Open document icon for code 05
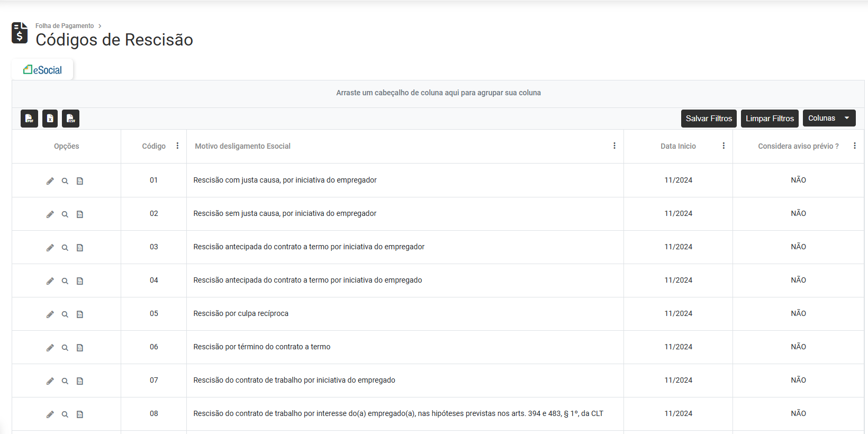The height and width of the screenshot is (434, 868). [x=80, y=314]
